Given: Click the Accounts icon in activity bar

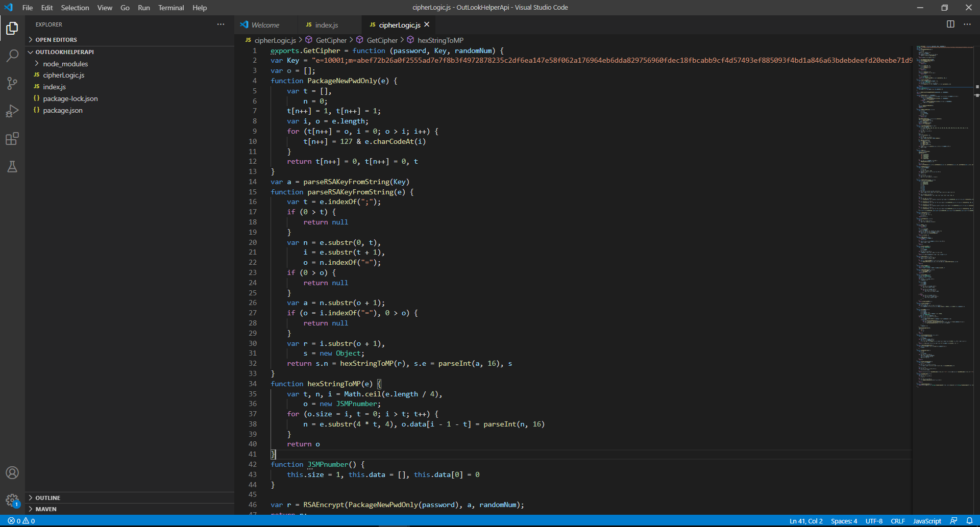Looking at the screenshot, I should 12,473.
